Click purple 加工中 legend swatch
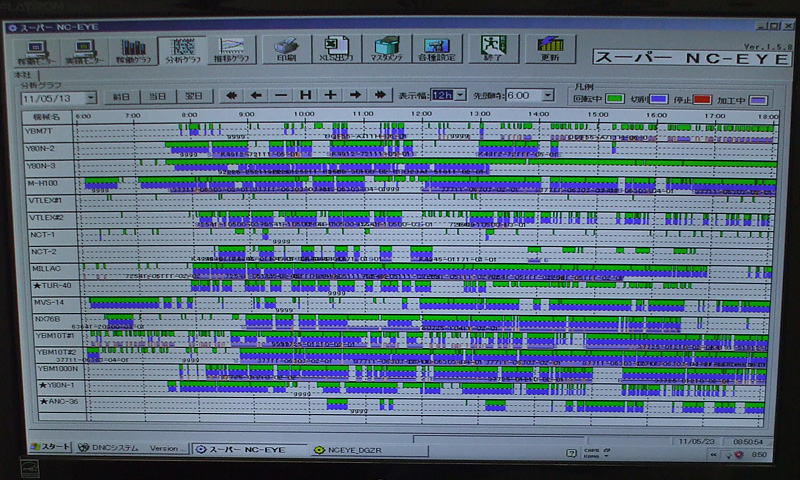Screen dimensions: 800x480 click(x=758, y=100)
